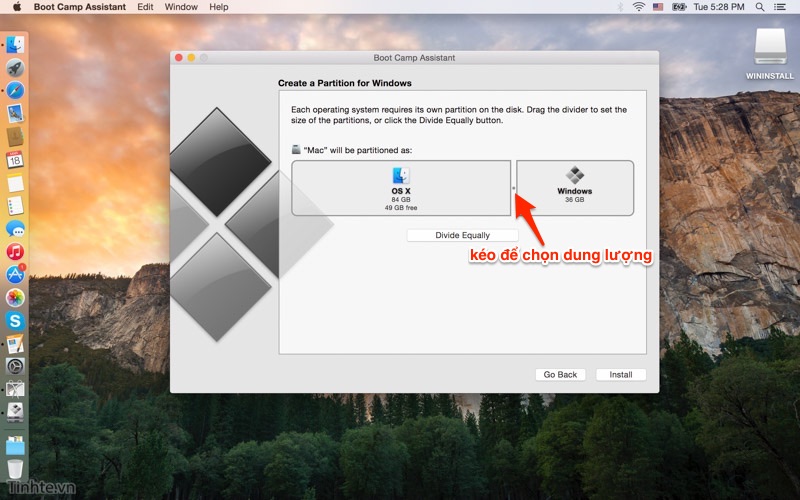Open the Help menu

[x=218, y=7]
